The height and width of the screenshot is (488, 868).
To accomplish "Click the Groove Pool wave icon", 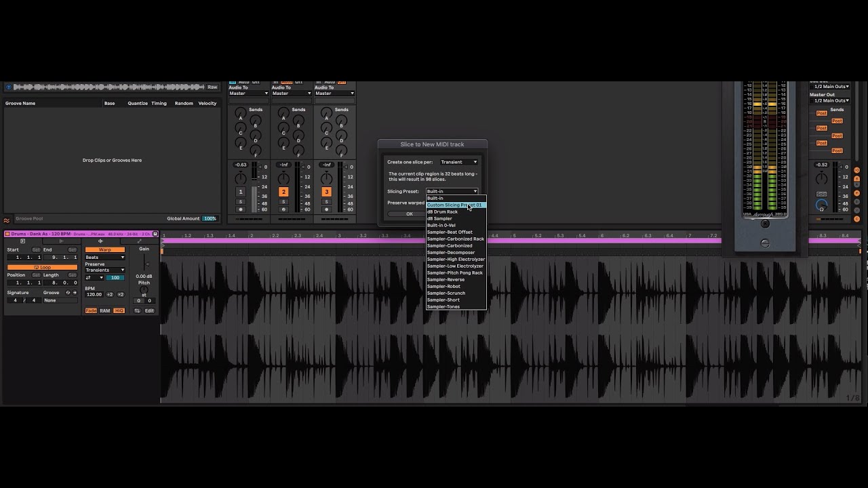I will tap(7, 220).
